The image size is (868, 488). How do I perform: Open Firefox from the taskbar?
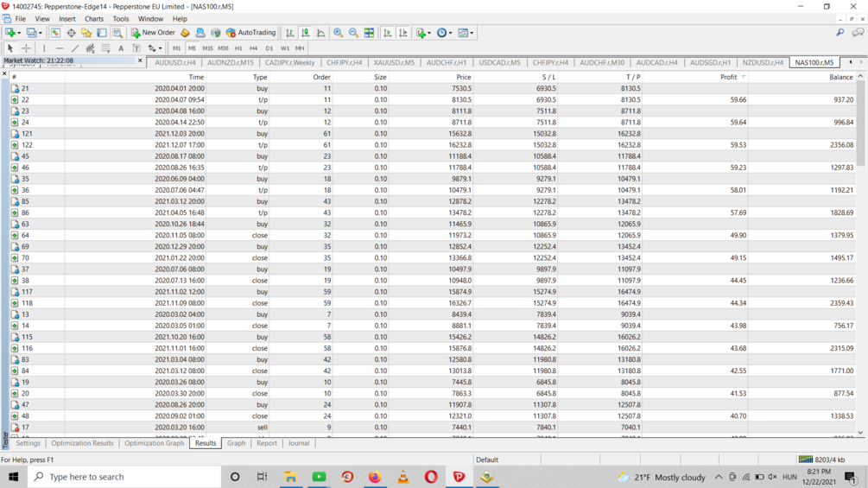coord(375,477)
